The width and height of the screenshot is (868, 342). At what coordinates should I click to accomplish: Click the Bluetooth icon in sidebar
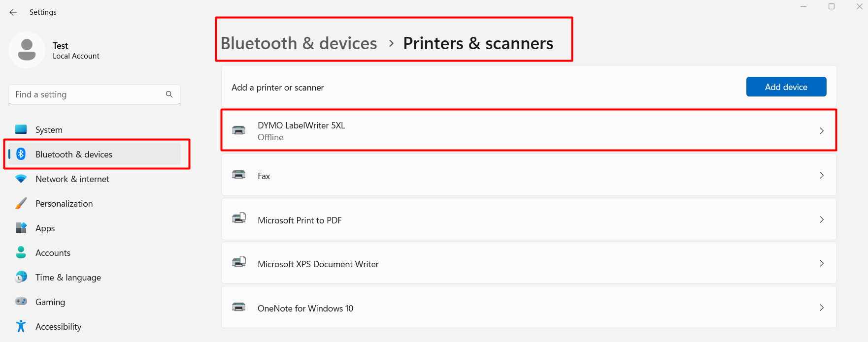(x=21, y=154)
